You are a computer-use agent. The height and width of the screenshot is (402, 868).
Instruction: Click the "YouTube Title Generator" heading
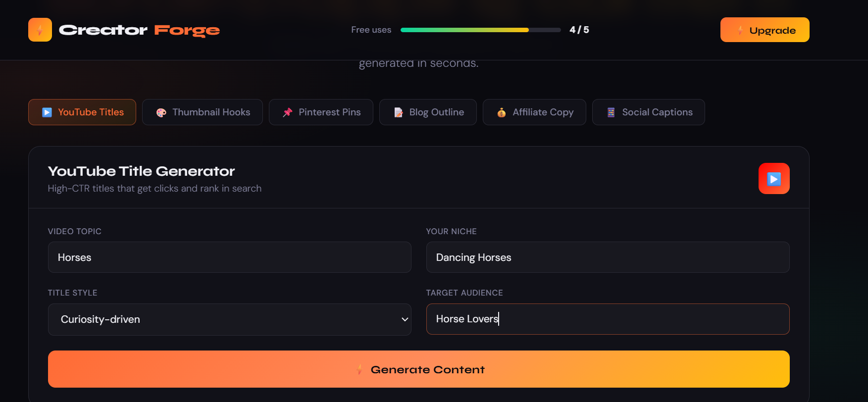(x=142, y=171)
